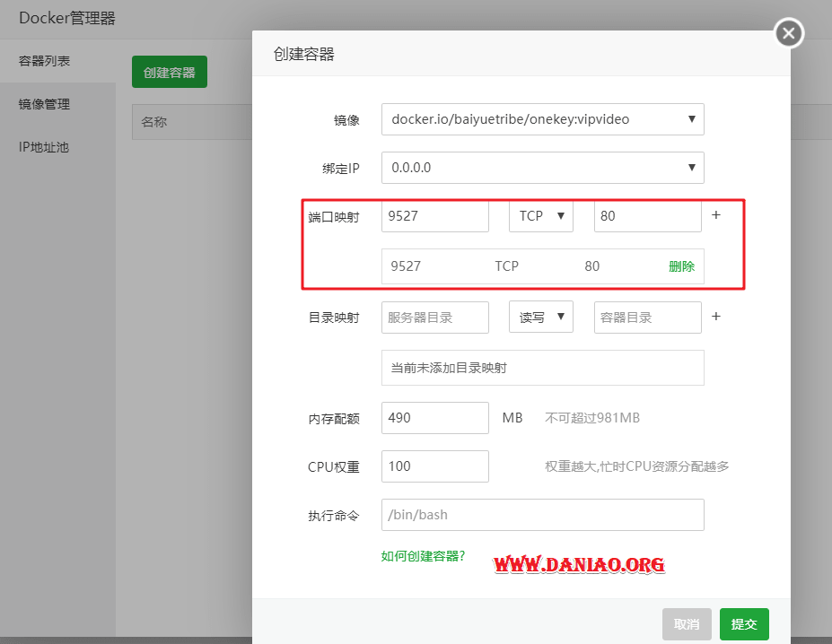The width and height of the screenshot is (832, 644).
Task: Click the 名称 column header
Action: coord(153,122)
